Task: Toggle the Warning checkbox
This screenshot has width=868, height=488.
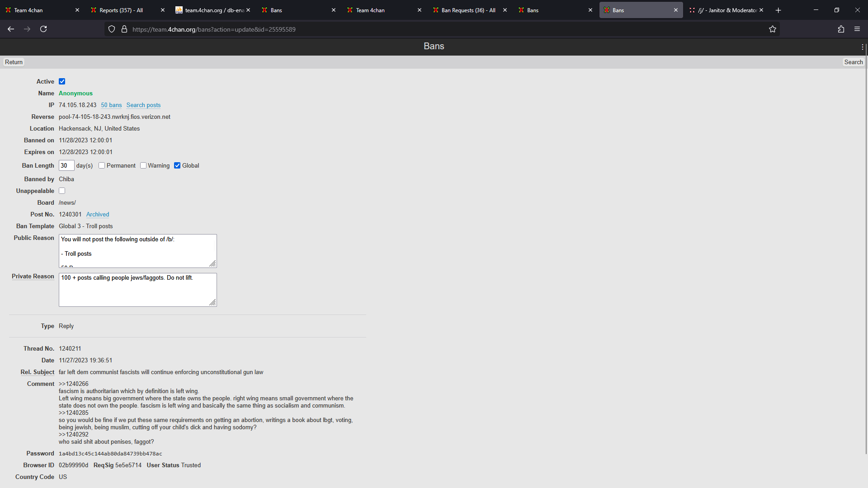Action: point(143,166)
